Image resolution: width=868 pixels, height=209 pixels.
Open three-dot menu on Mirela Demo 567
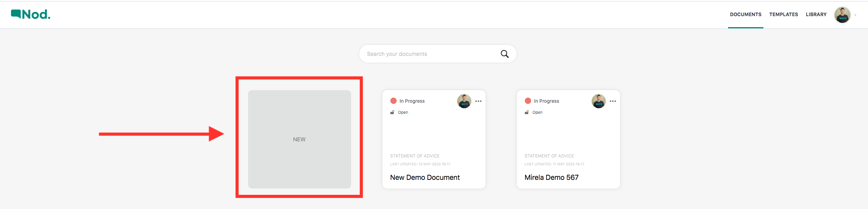tap(612, 101)
